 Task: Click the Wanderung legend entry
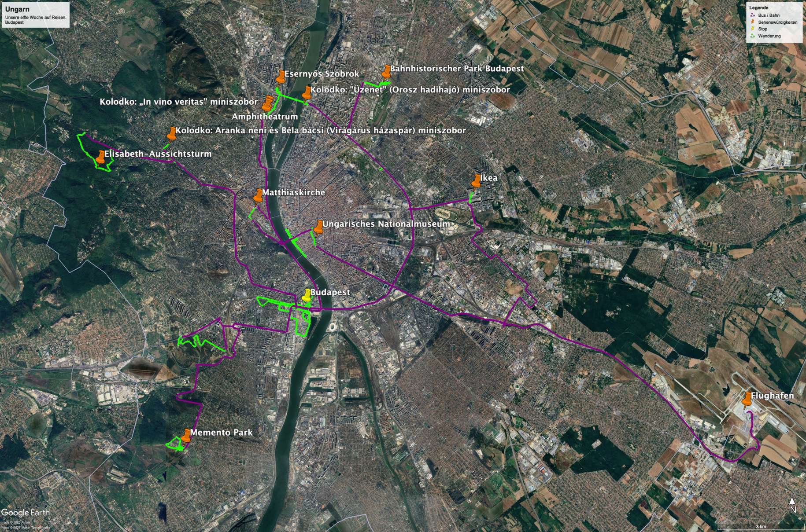(769, 36)
